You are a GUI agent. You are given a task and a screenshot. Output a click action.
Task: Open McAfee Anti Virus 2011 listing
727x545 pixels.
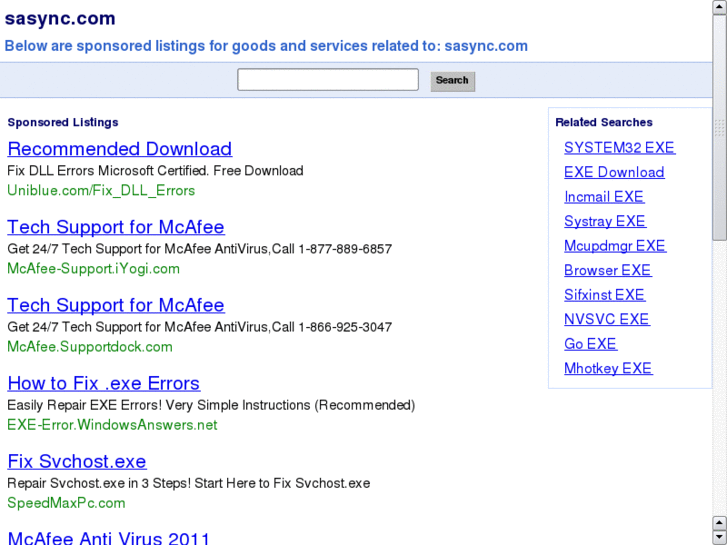click(109, 538)
